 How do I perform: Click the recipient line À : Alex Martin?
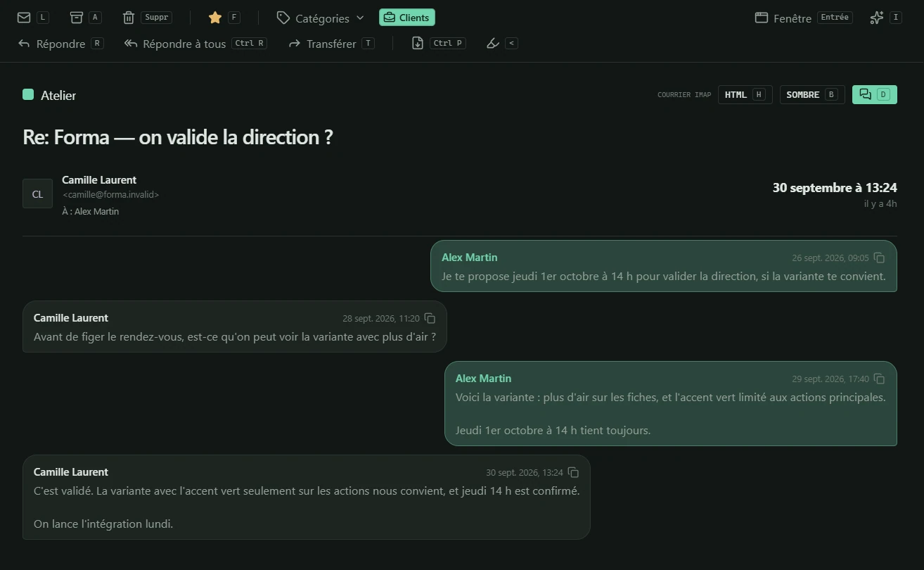coord(91,211)
